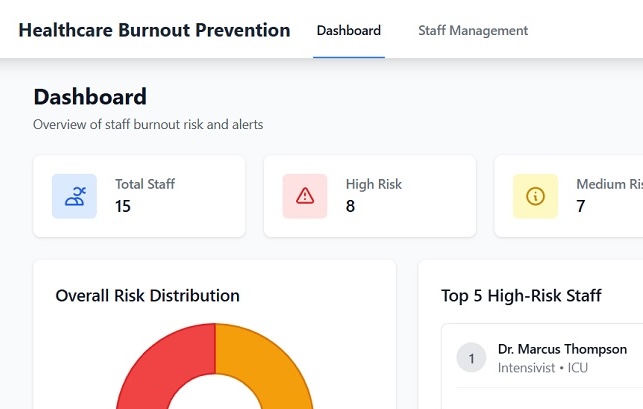Open Dr. Marcus Thompson's staff entry
Image resolution: width=643 pixels, height=409 pixels.
[562, 350]
